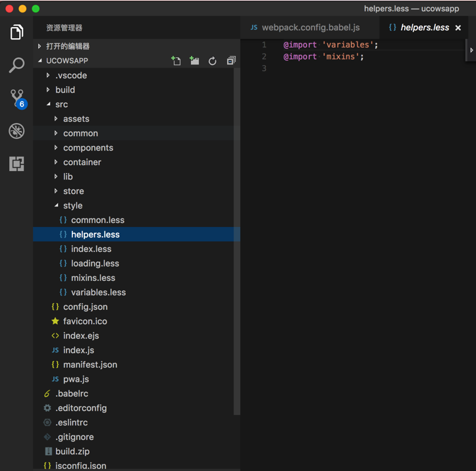Refresh the explorer file tree
The width and height of the screenshot is (476, 471).
213,61
